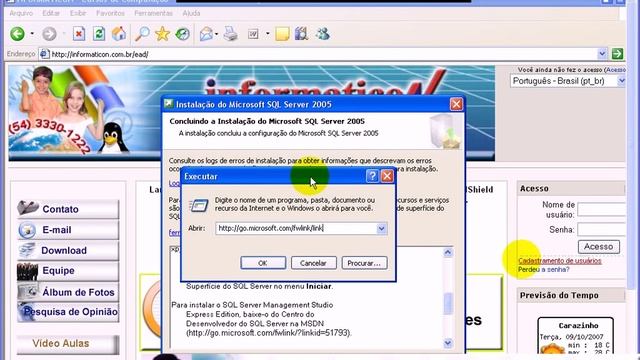The height and width of the screenshot is (360, 640).
Task: Click the browser Back arrow button
Action: pos(18,34)
